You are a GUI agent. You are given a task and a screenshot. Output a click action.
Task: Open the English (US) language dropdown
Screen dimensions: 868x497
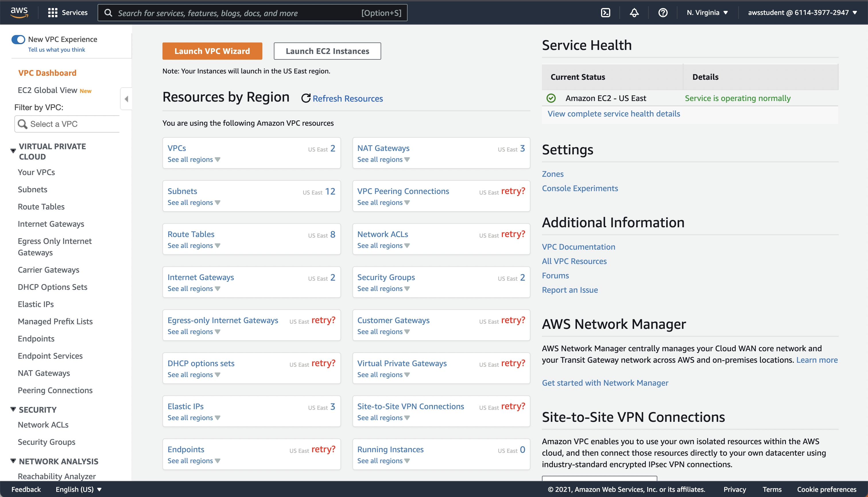coord(79,489)
